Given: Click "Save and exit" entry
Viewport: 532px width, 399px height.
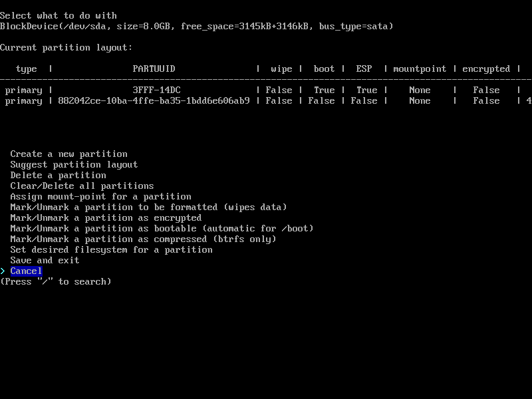Looking at the screenshot, I should tap(45, 261).
